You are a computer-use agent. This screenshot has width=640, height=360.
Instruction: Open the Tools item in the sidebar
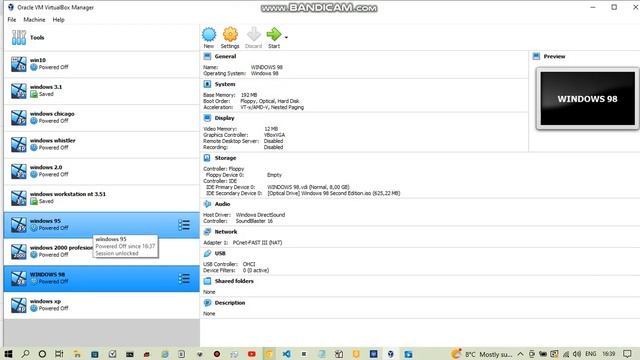101,38
